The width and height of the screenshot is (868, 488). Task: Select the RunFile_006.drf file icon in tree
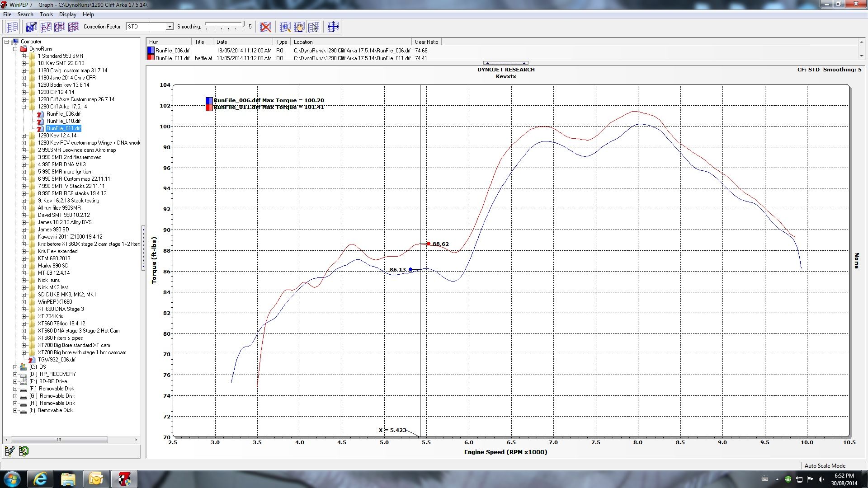41,114
